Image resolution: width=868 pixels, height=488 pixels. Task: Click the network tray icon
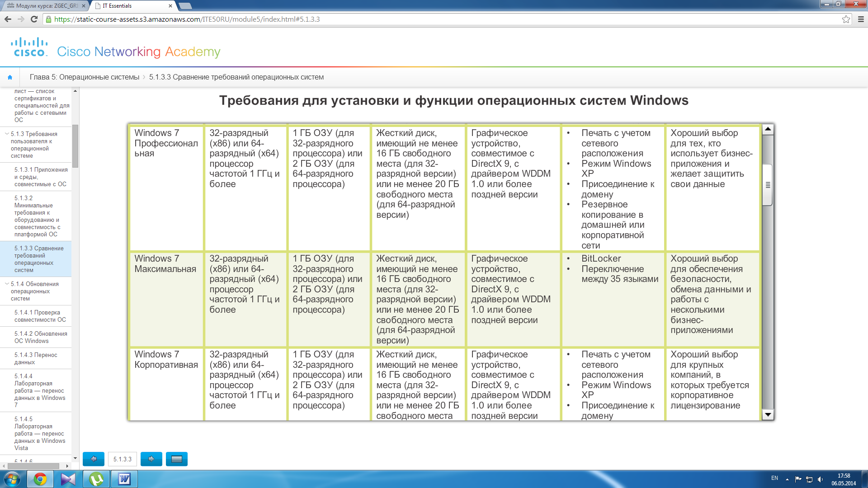pos(809,479)
